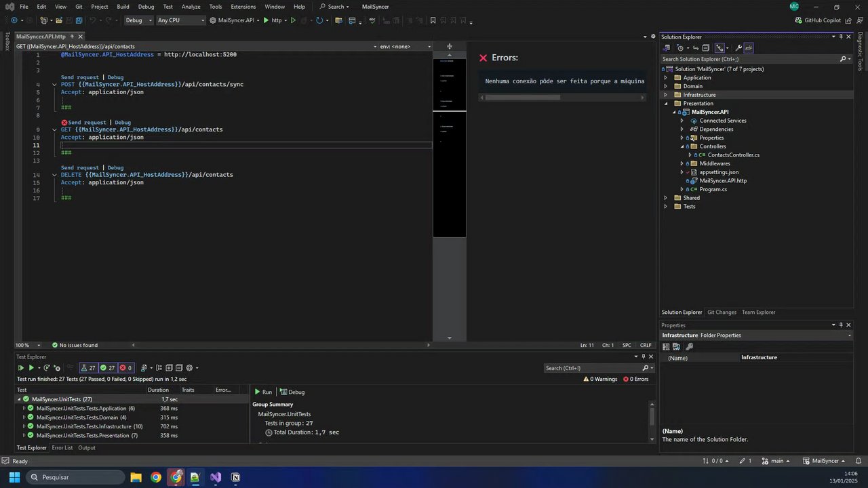Click Sync with Active Document icon in Solution Explorer
This screenshot has height=488, width=868.
(x=696, y=48)
